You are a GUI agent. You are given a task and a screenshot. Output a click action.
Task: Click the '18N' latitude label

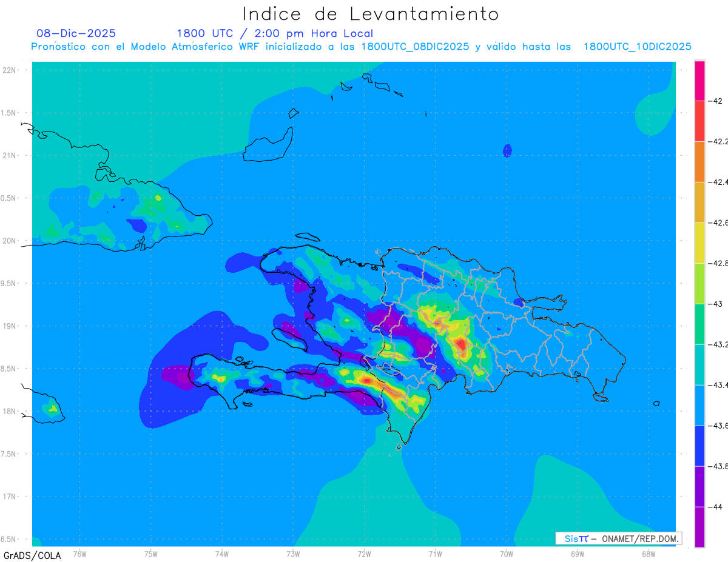click(x=10, y=412)
